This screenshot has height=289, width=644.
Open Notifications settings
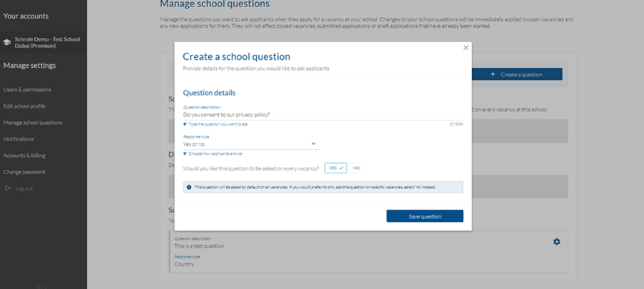tap(19, 139)
